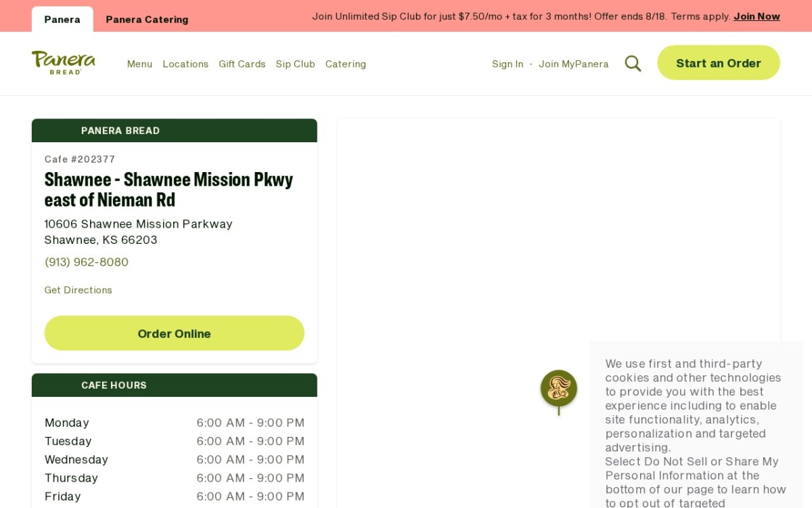Click the Sign In link
The height and width of the screenshot is (508, 812).
click(x=507, y=64)
